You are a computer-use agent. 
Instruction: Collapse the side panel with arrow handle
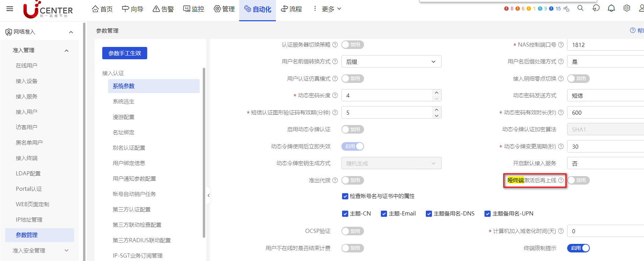pyautogui.click(x=208, y=195)
